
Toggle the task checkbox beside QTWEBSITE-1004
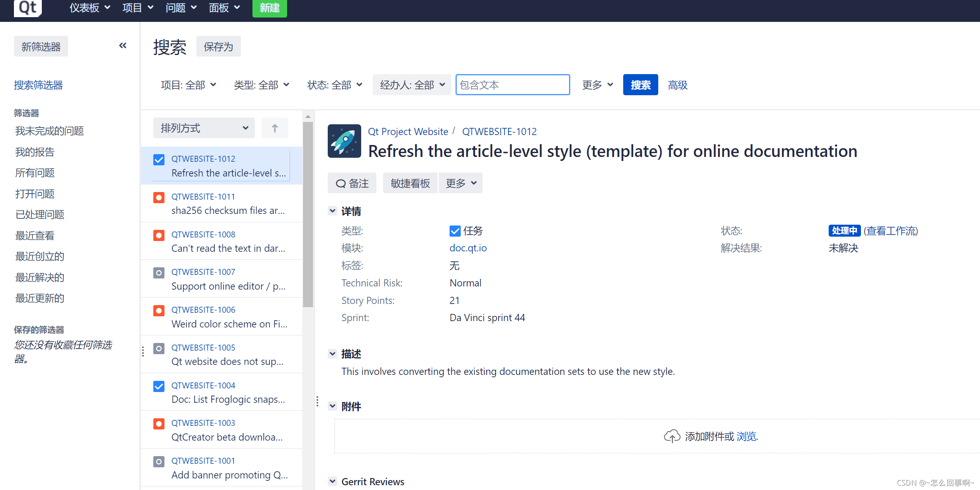tap(158, 386)
